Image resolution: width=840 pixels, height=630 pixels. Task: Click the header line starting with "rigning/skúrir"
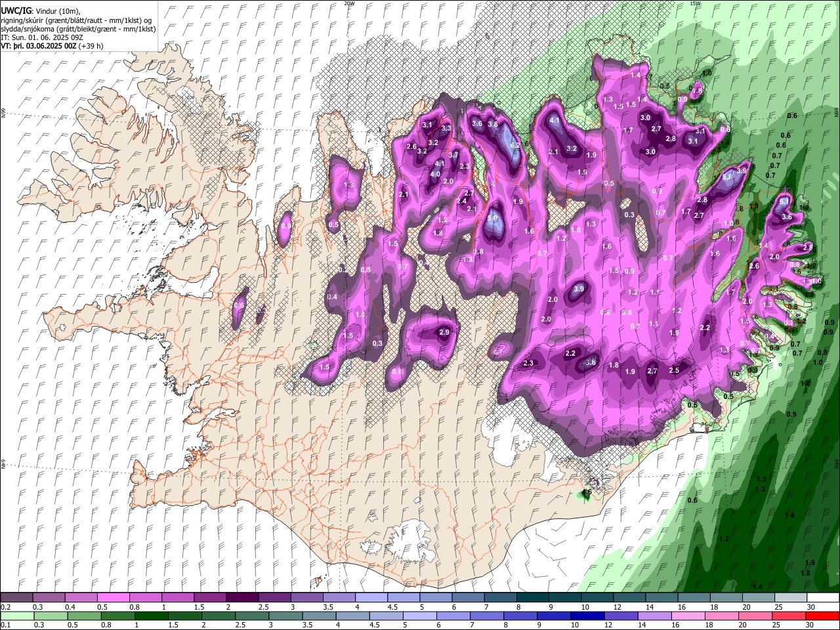coord(76,20)
